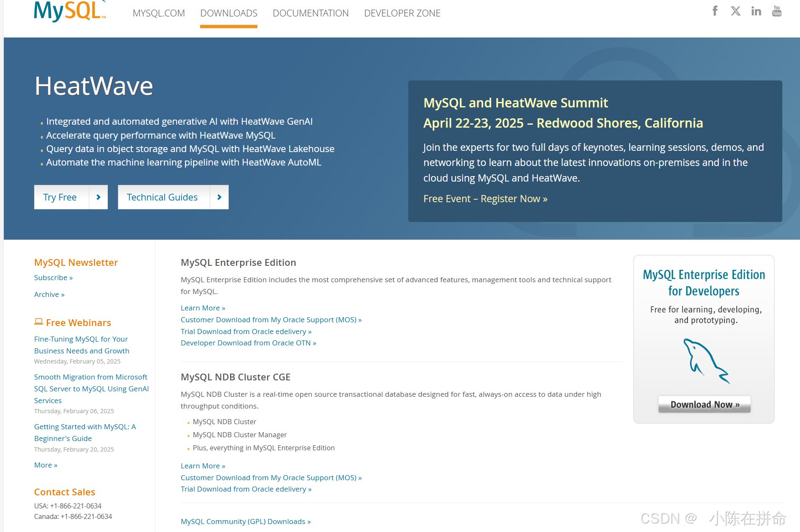Image resolution: width=800 pixels, height=532 pixels.
Task: Click Free Event – Register Now link
Action: [x=485, y=199]
